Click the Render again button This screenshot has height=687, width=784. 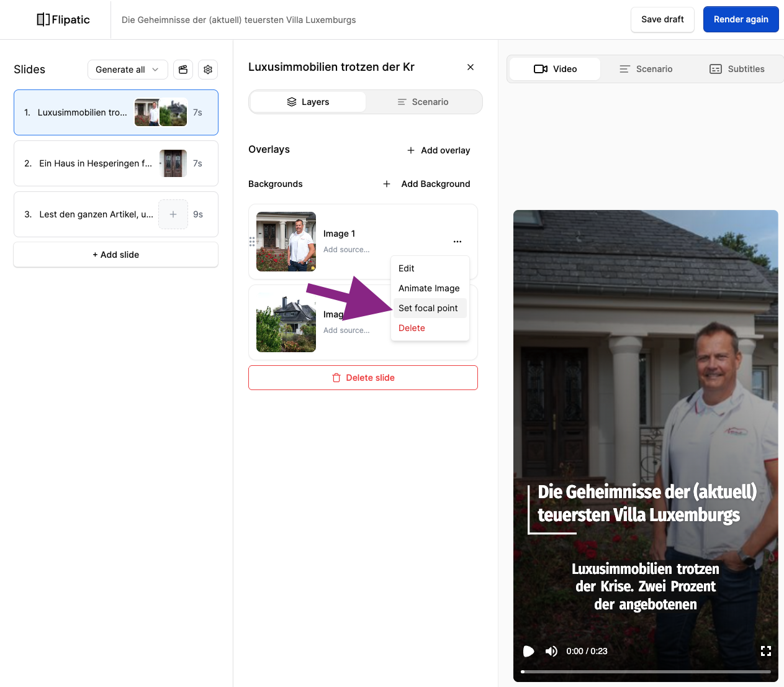pos(741,19)
